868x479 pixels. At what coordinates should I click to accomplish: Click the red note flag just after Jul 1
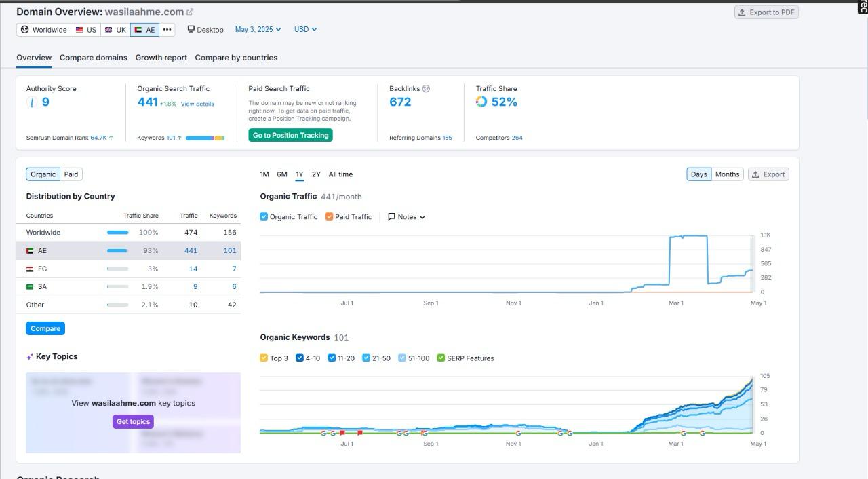359,433
